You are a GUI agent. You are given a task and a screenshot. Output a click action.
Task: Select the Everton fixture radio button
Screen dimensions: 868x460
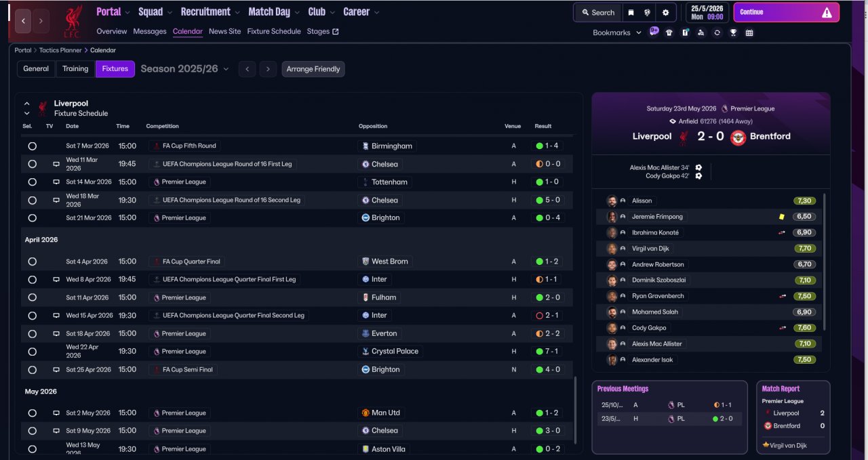pos(32,333)
